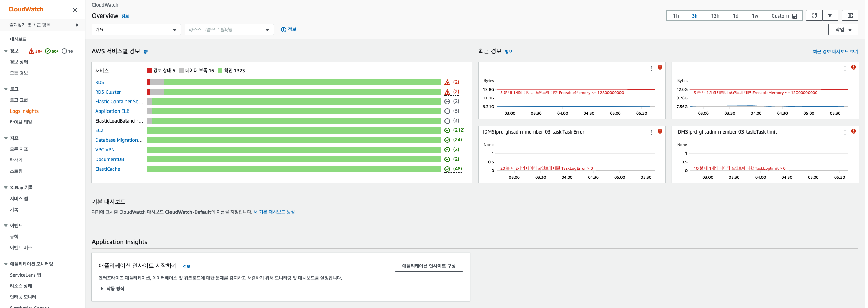The image size is (868, 308).
Task: Collapse the 경보 sidebar section
Action: coord(6,51)
